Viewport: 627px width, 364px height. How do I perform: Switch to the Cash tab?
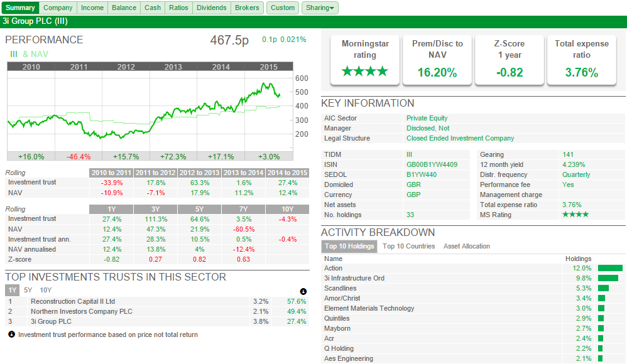[x=153, y=8]
